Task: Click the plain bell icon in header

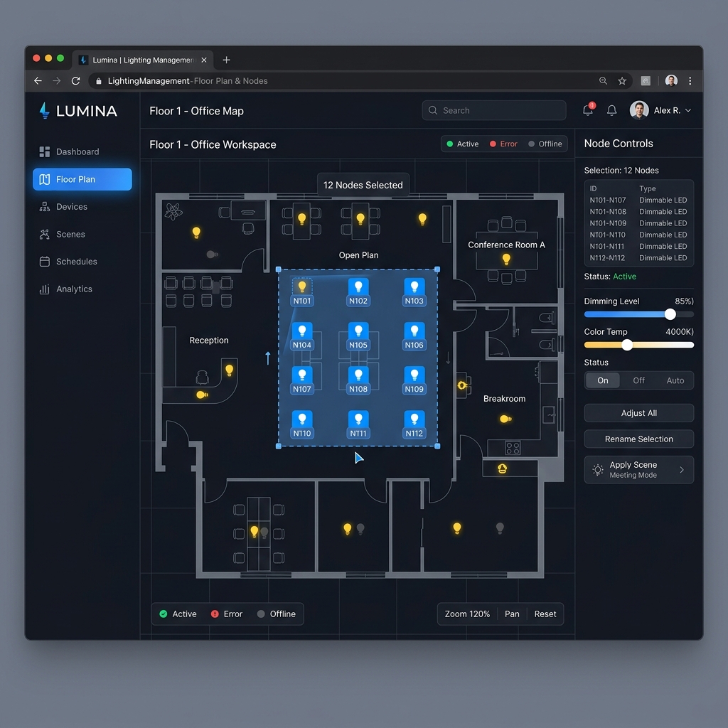Action: (x=611, y=110)
